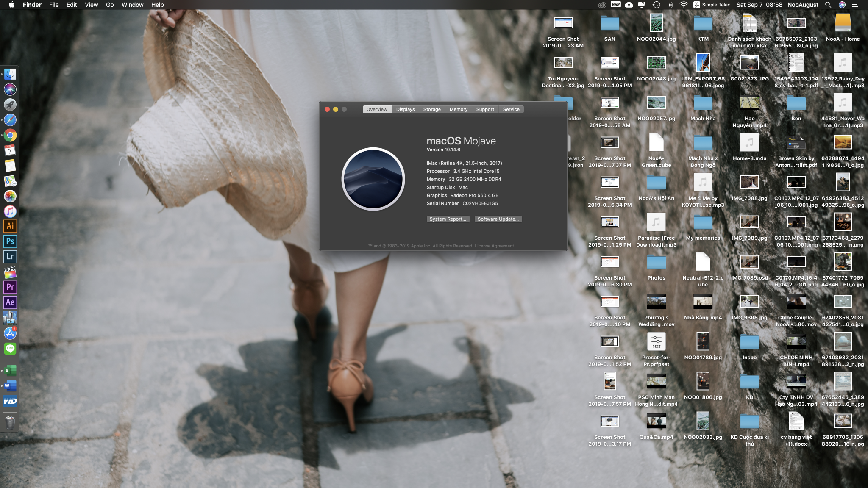The width and height of the screenshot is (868, 488).
Task: Switch to the Storage tab
Action: coord(431,109)
